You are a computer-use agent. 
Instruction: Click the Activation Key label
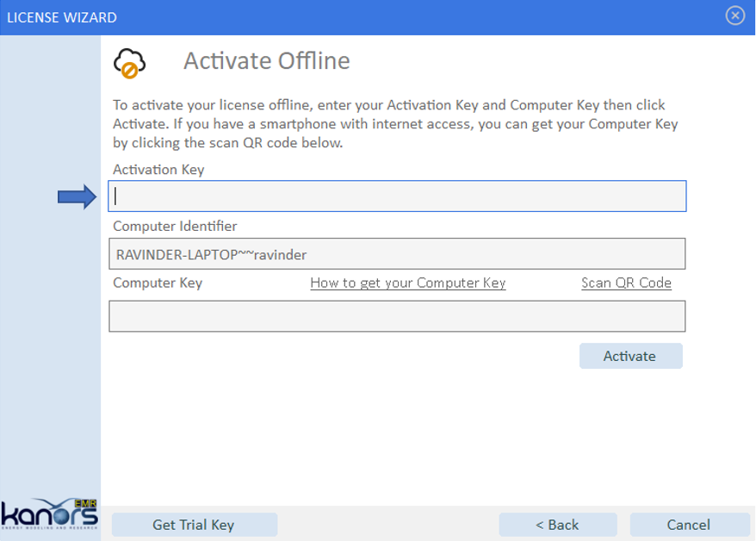point(158,170)
